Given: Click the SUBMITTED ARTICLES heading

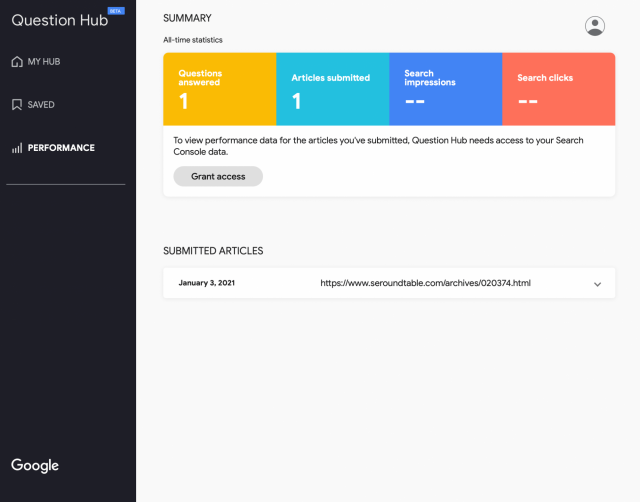Looking at the screenshot, I should [213, 251].
